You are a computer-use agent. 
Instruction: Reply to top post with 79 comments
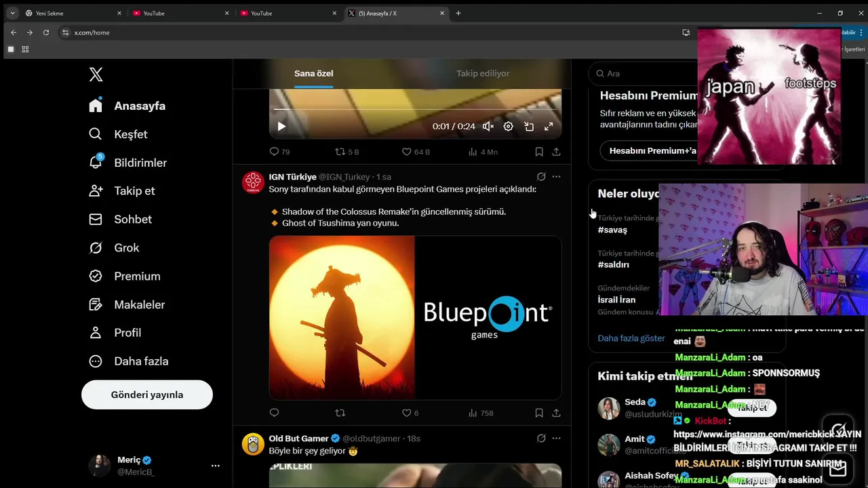tap(279, 152)
